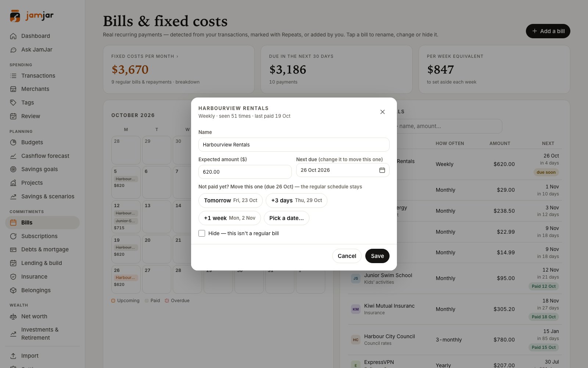Click Budgets pie chart icon
The height and width of the screenshot is (368, 588).
point(13,142)
